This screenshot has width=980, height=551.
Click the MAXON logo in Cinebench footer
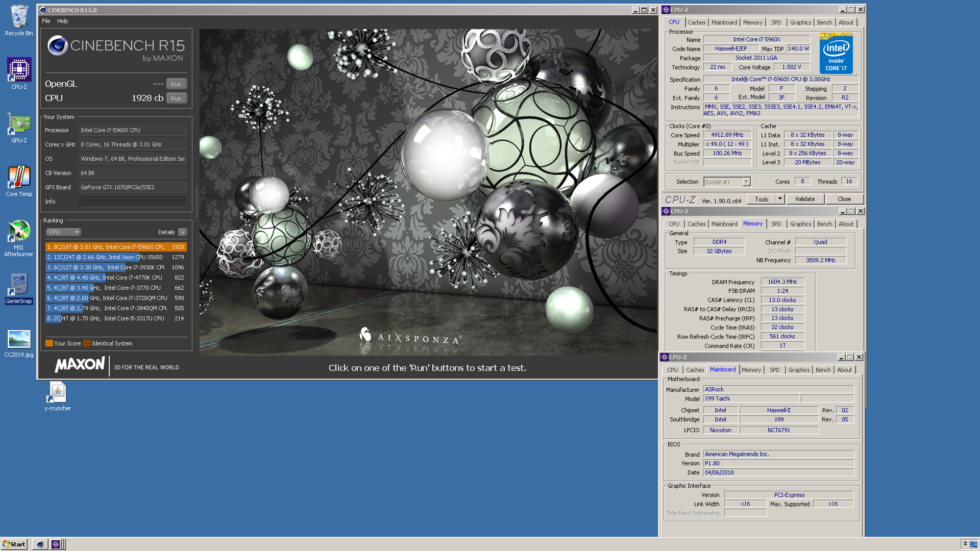(80, 364)
